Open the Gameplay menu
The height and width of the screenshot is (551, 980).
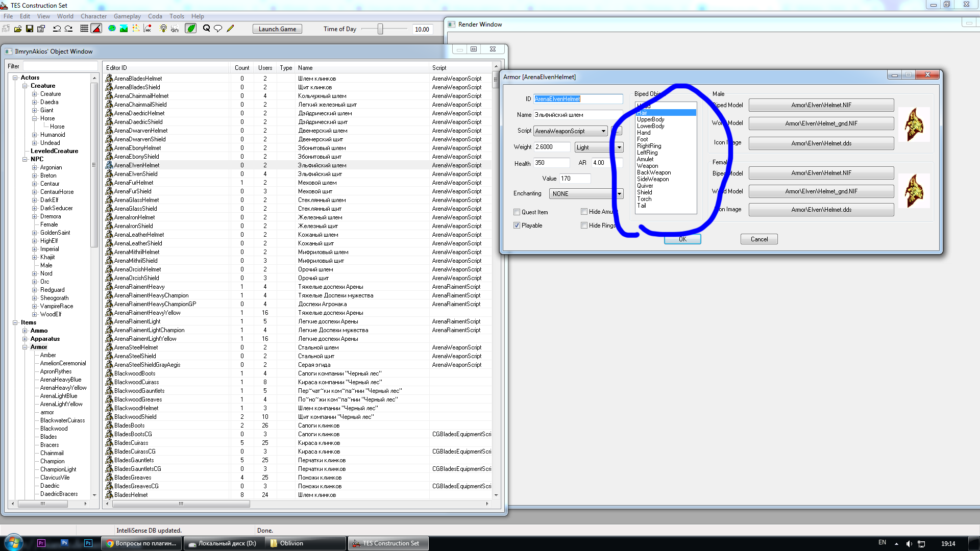click(127, 16)
